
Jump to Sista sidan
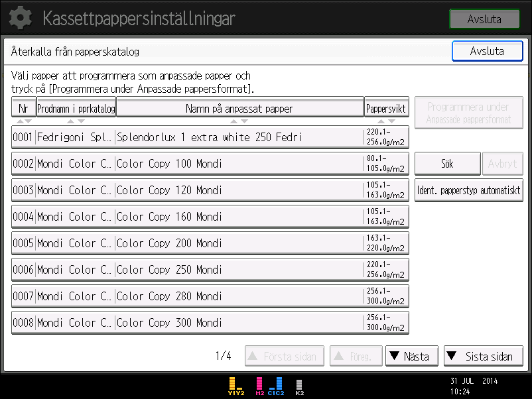click(483, 356)
